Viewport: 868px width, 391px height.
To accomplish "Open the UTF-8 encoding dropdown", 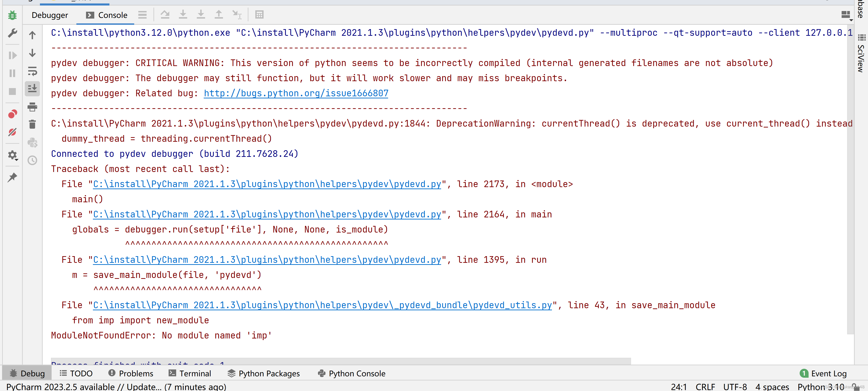I will point(735,387).
